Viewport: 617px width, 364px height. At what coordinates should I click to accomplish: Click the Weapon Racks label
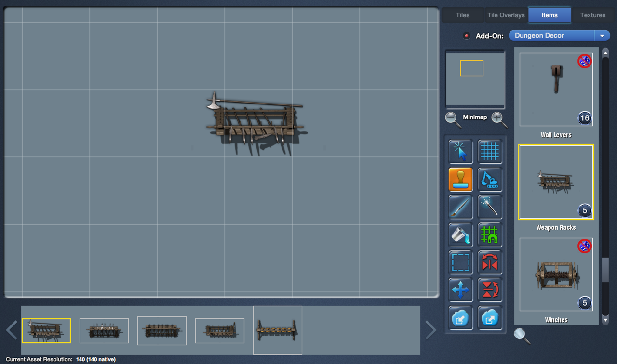556,227
